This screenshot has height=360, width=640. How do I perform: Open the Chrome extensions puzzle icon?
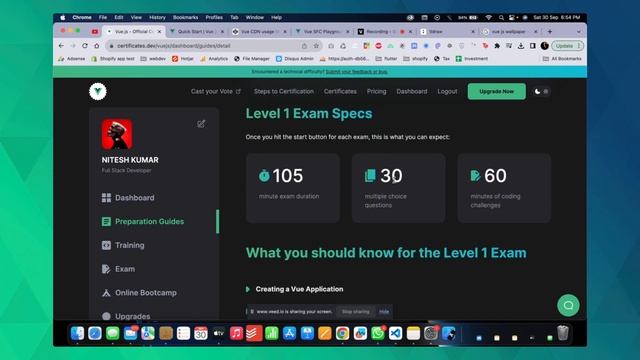pos(497,46)
